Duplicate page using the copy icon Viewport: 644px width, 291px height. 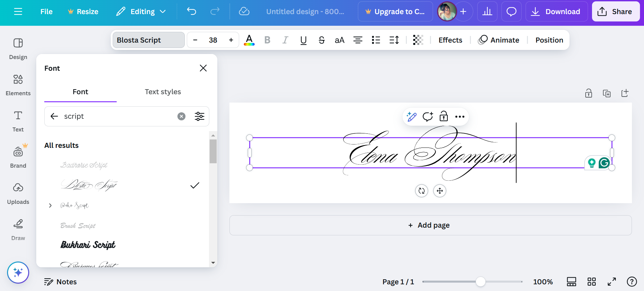click(606, 94)
